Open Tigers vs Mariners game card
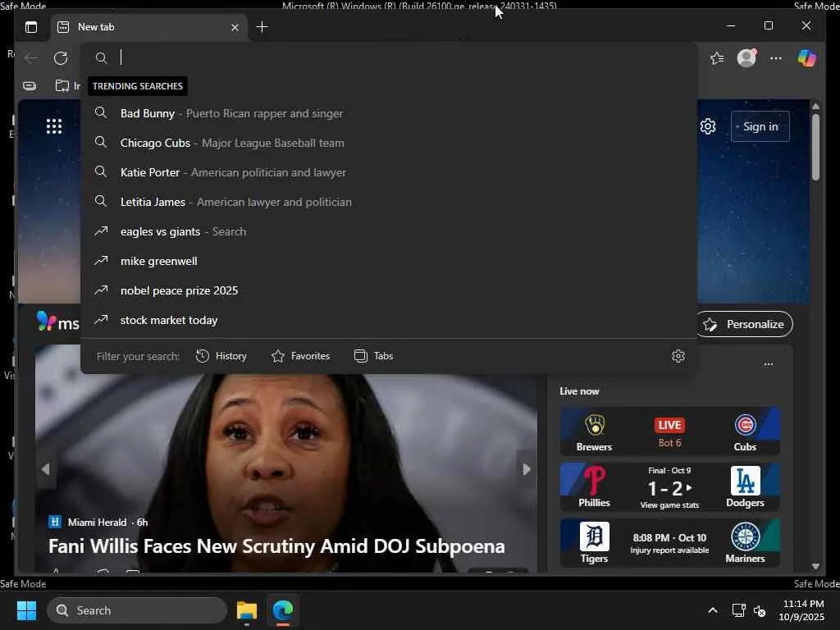Image resolution: width=840 pixels, height=630 pixels. (669, 543)
